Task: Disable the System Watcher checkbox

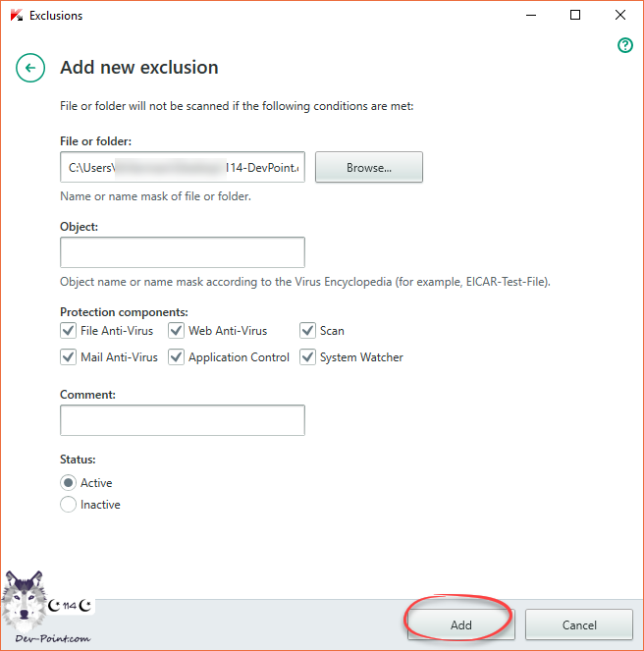Action: coord(307,357)
